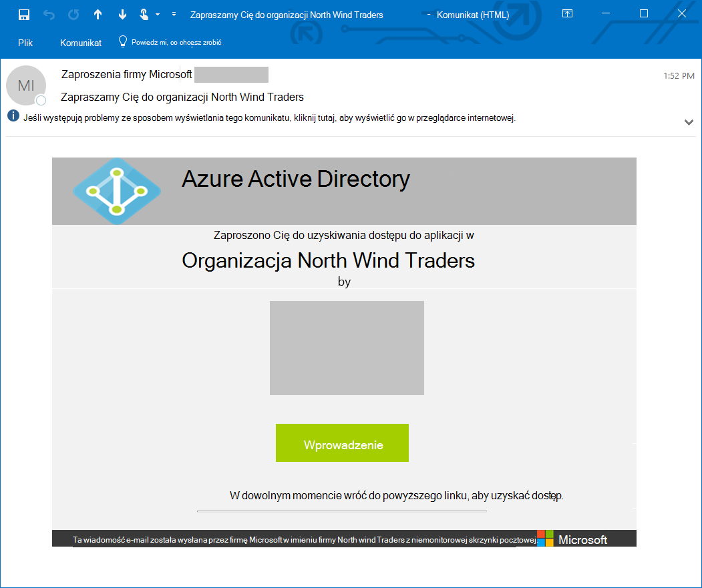Click the blue info icon

click(13, 116)
